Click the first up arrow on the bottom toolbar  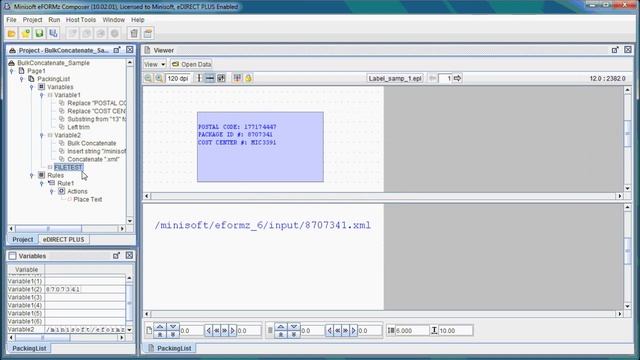pyautogui.click(x=160, y=327)
